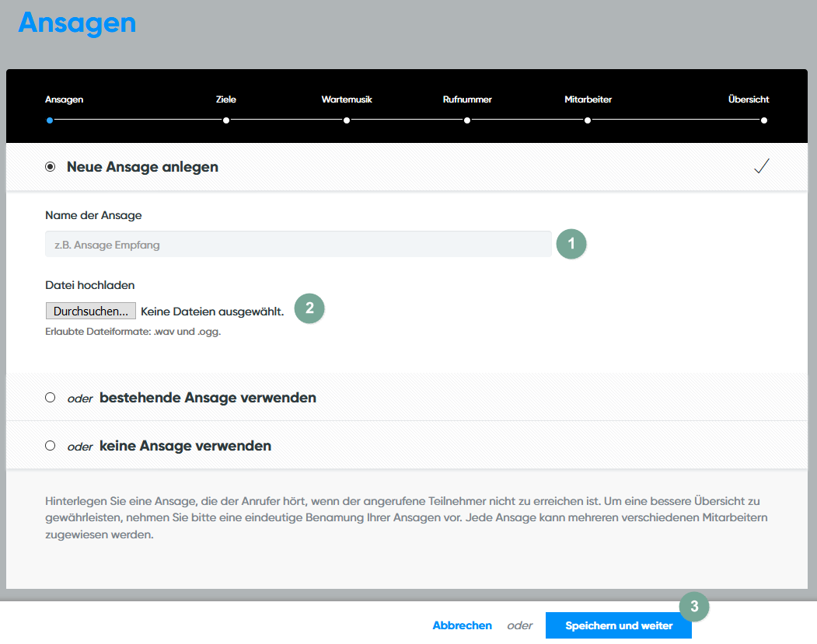Image resolution: width=817 pixels, height=644 pixels.
Task: Select the keine Ansage verwenden radio button
Action: coord(51,446)
